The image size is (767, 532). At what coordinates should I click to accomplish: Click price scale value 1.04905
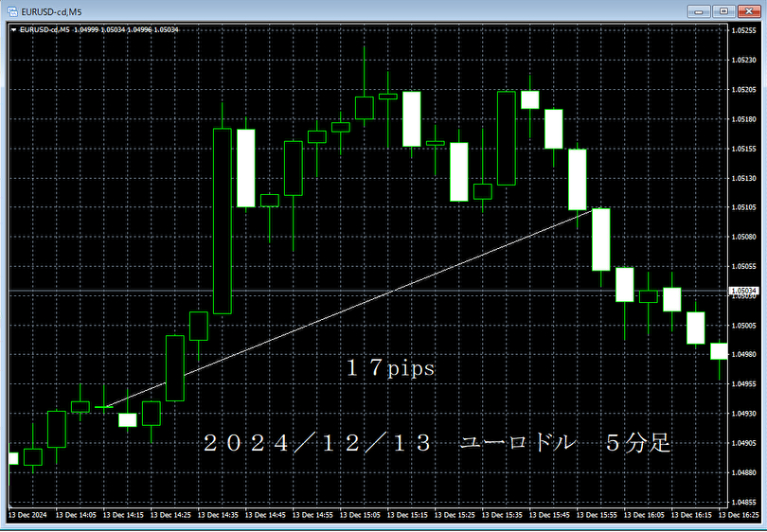point(743,443)
